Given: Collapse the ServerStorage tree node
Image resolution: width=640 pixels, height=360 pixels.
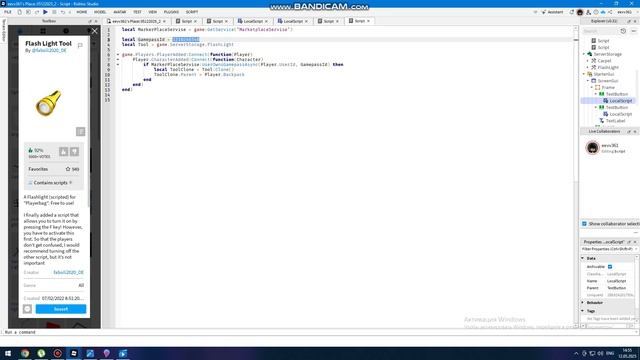Looking at the screenshot, I should point(584,54).
